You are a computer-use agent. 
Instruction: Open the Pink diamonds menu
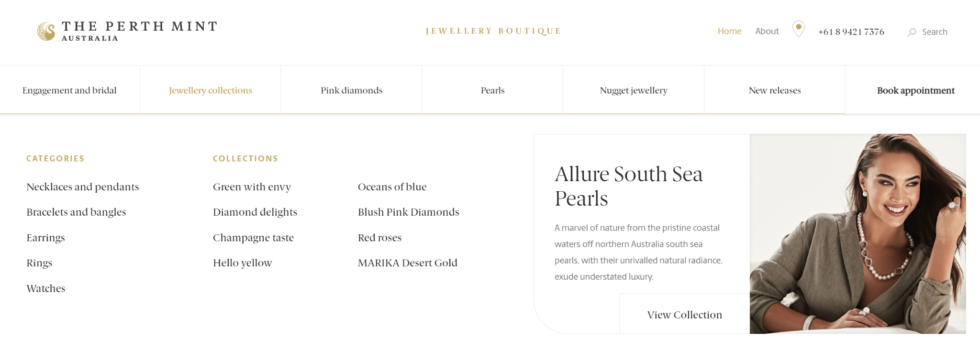[x=352, y=90]
